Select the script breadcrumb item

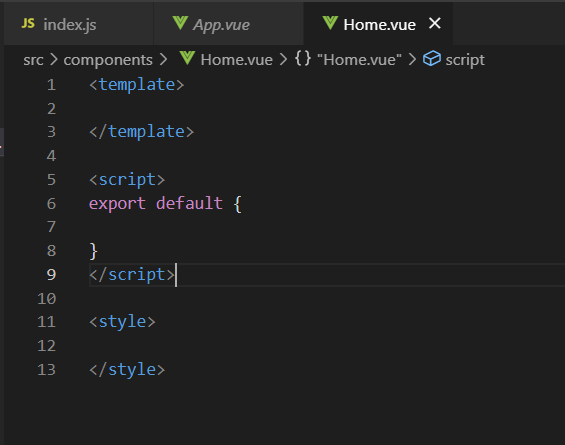tap(465, 60)
